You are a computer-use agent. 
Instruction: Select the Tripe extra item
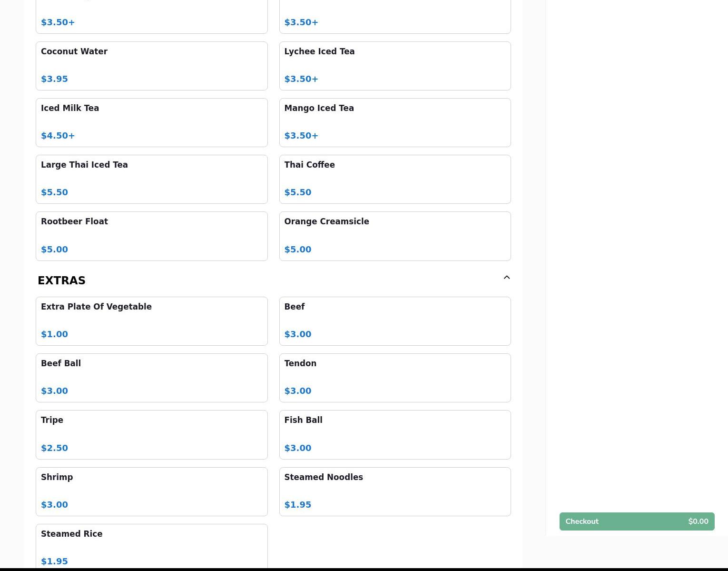pyautogui.click(x=151, y=434)
